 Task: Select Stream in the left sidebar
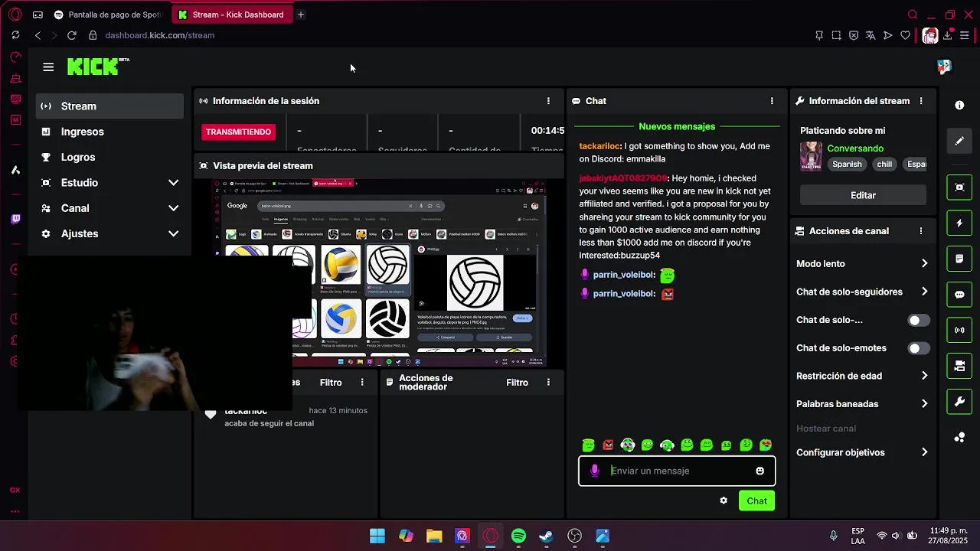109,106
